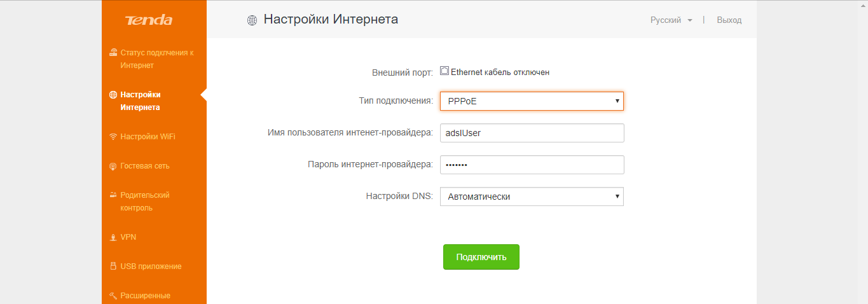868x304 pixels.
Task: Click the Выход logout link
Action: point(729,20)
